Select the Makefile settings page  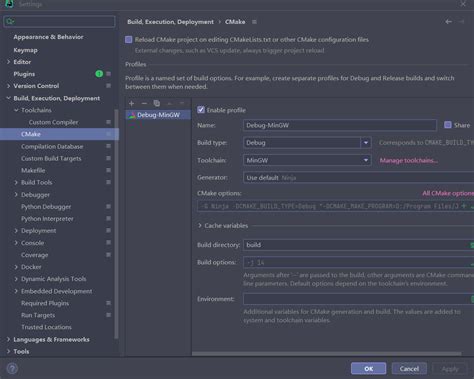pyautogui.click(x=33, y=170)
